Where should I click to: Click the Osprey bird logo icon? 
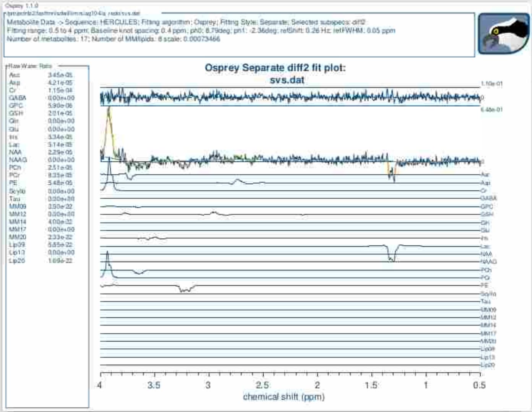click(x=503, y=33)
